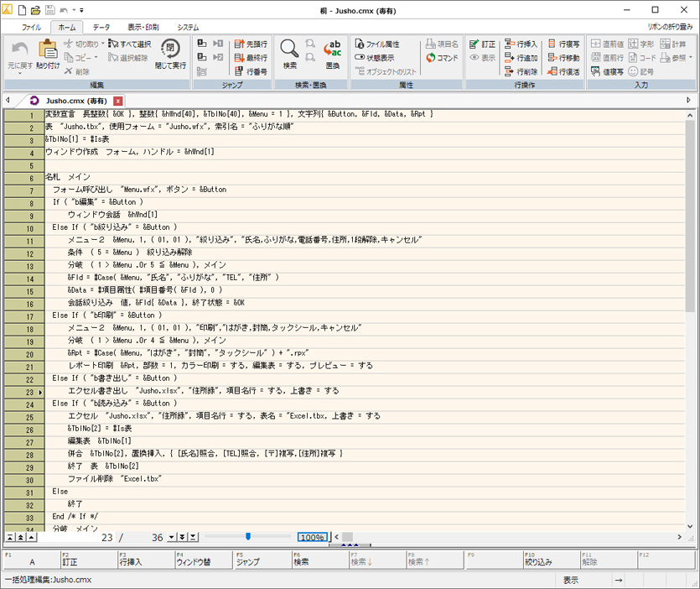Open ファイル属性 (file attributes)
Viewport: 700px width, 589px height.
(x=376, y=44)
